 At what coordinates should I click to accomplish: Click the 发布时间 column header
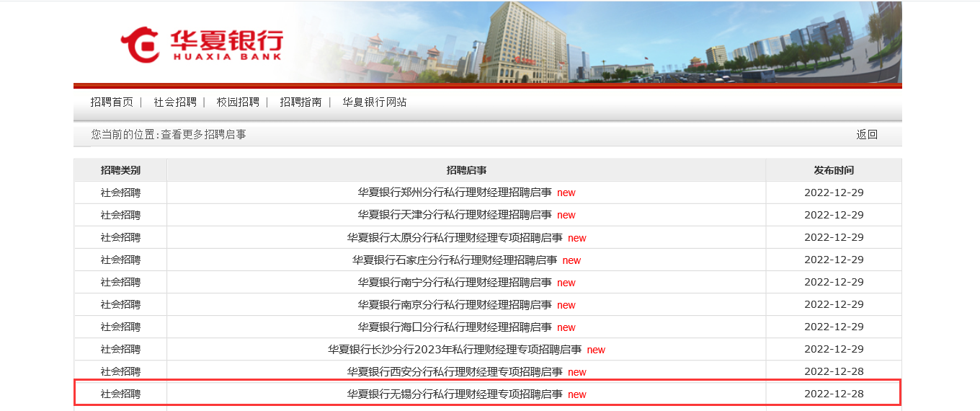(834, 170)
